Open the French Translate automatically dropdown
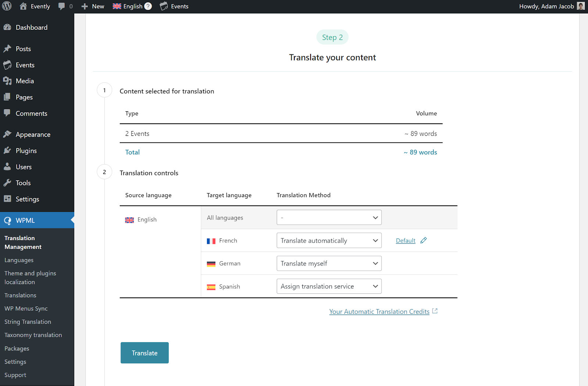 [x=329, y=240]
